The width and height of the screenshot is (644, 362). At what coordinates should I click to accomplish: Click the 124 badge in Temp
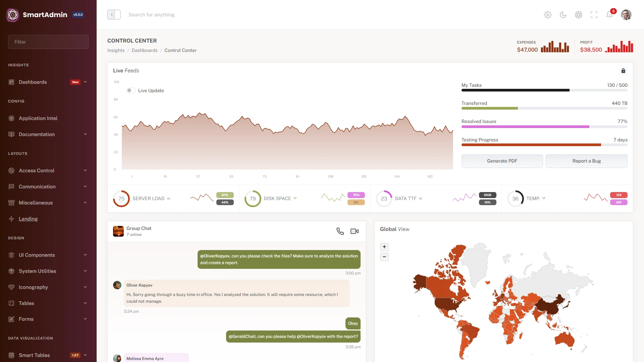pyautogui.click(x=619, y=195)
